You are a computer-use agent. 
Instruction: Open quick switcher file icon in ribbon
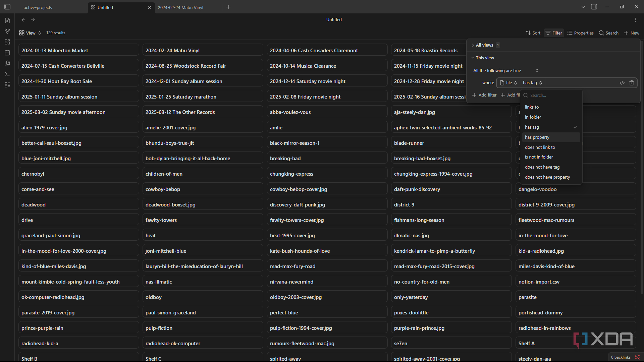coord(7,20)
